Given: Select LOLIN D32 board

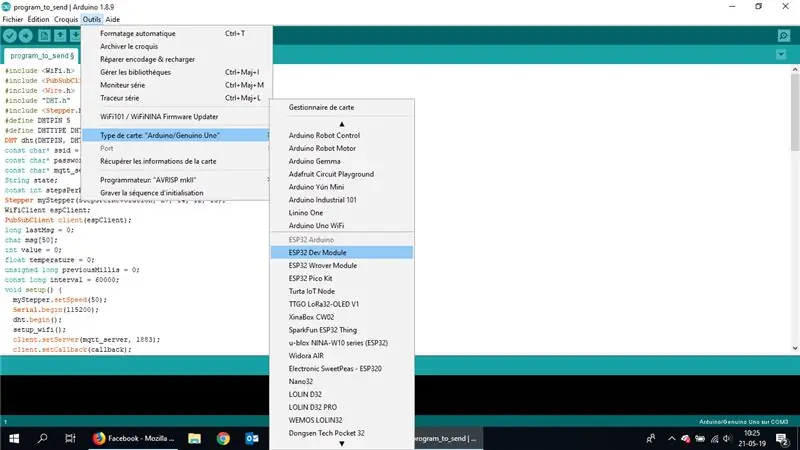Looking at the screenshot, I should tap(342, 394).
